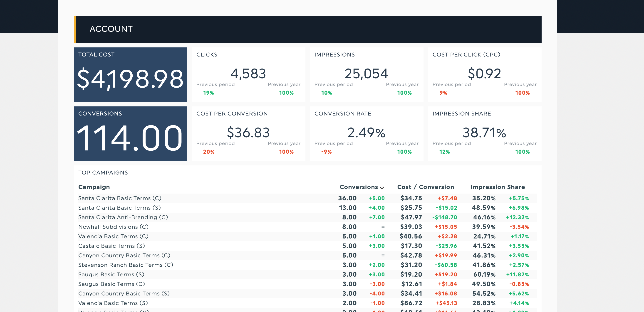Viewport: 644px width, 312px height.
Task: Click the Impression Share column header
Action: [x=498, y=187]
